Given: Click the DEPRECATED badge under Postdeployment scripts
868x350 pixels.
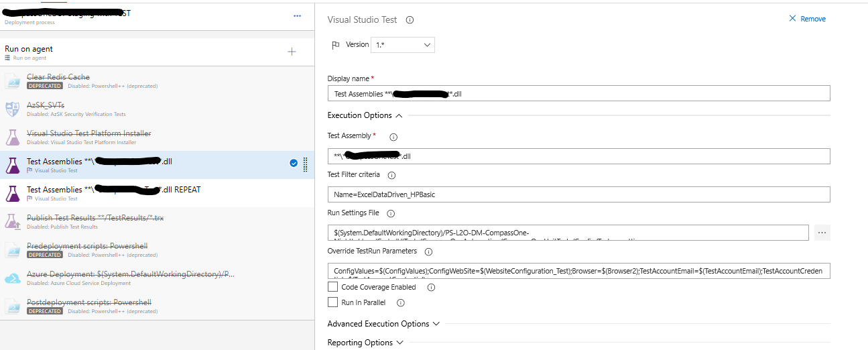Looking at the screenshot, I should pyautogui.click(x=45, y=311).
